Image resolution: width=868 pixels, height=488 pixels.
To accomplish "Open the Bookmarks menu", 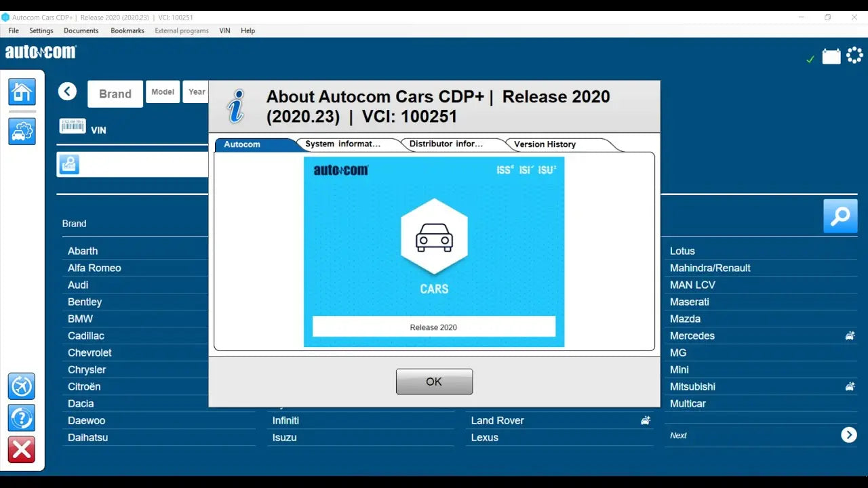I will (127, 30).
